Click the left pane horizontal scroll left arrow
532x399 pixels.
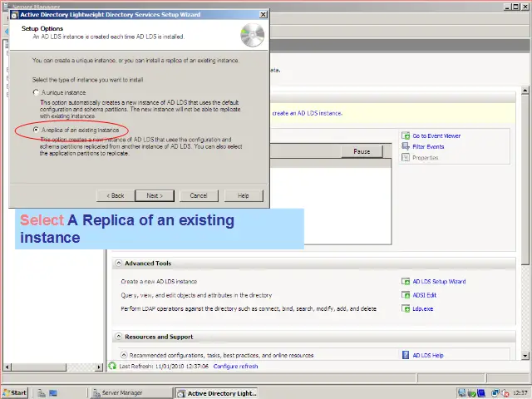[7, 367]
